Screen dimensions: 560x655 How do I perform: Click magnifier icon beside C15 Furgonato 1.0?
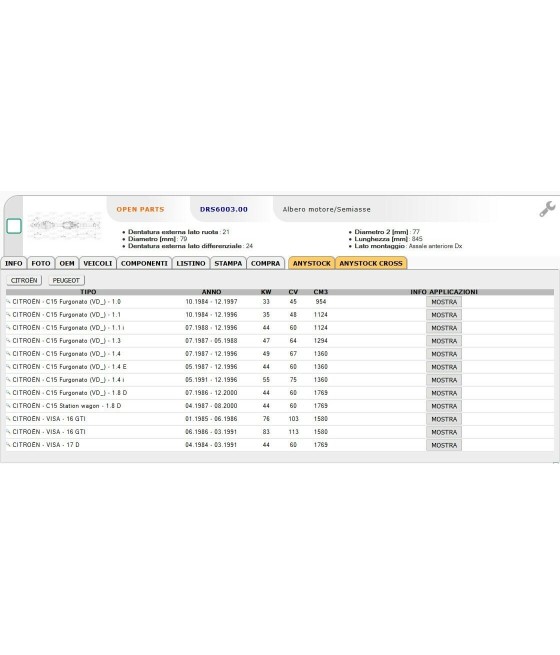coord(8,301)
